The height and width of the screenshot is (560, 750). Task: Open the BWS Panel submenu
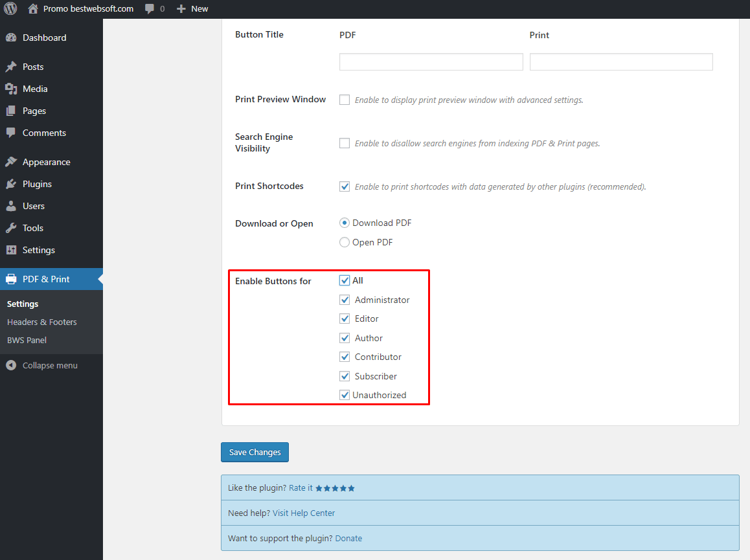point(27,341)
